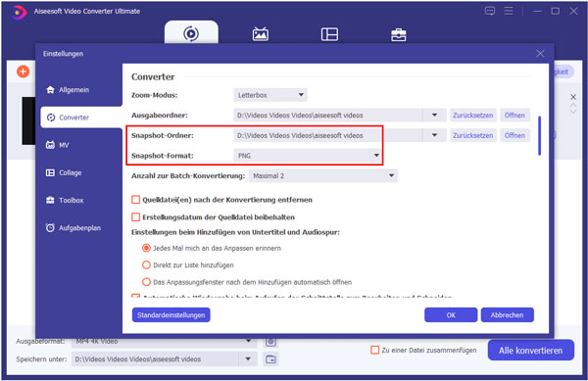Click Zurücksetzen for Snapshot-Ordner

tap(473, 135)
